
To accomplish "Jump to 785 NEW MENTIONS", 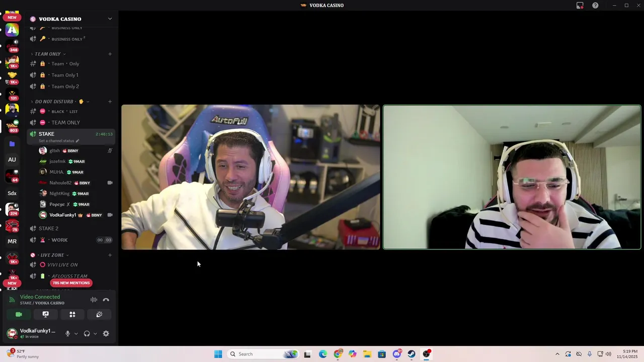I will tap(71, 283).
